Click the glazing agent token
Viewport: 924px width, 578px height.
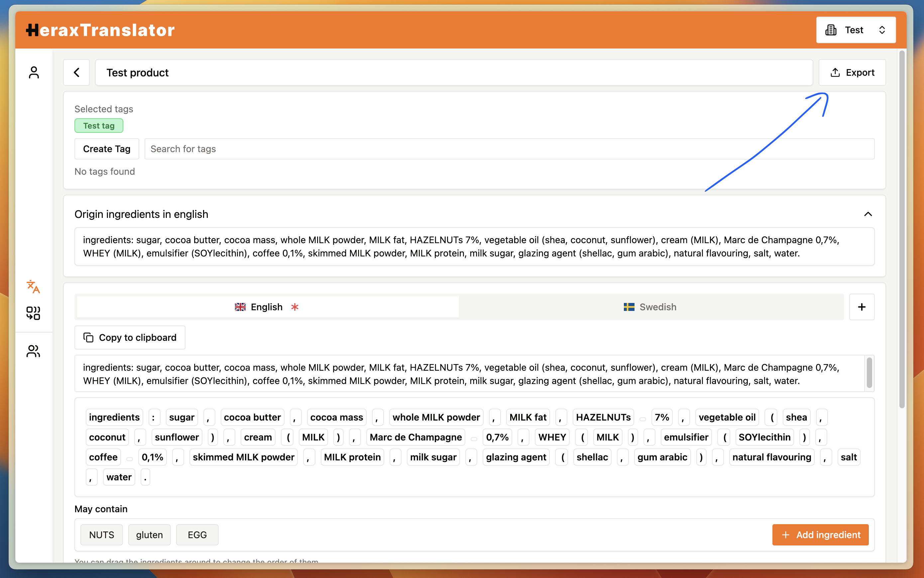516,457
